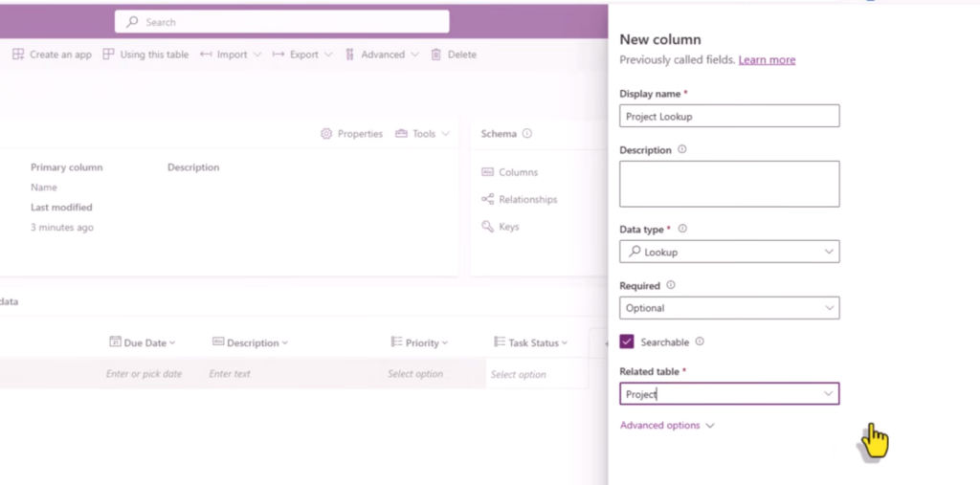Open the Related table dropdown arrow
Image resolution: width=980 pixels, height=485 pixels.
(828, 394)
